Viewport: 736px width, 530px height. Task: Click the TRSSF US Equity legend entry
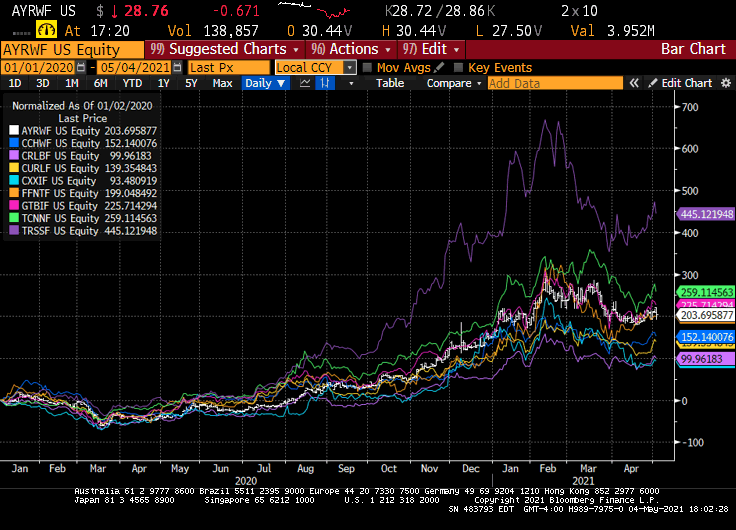(83, 230)
